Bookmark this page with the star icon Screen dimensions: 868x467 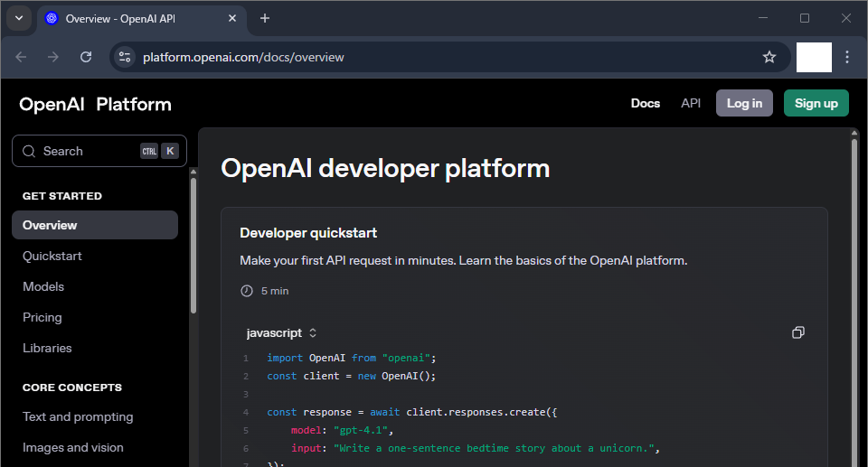pos(769,57)
